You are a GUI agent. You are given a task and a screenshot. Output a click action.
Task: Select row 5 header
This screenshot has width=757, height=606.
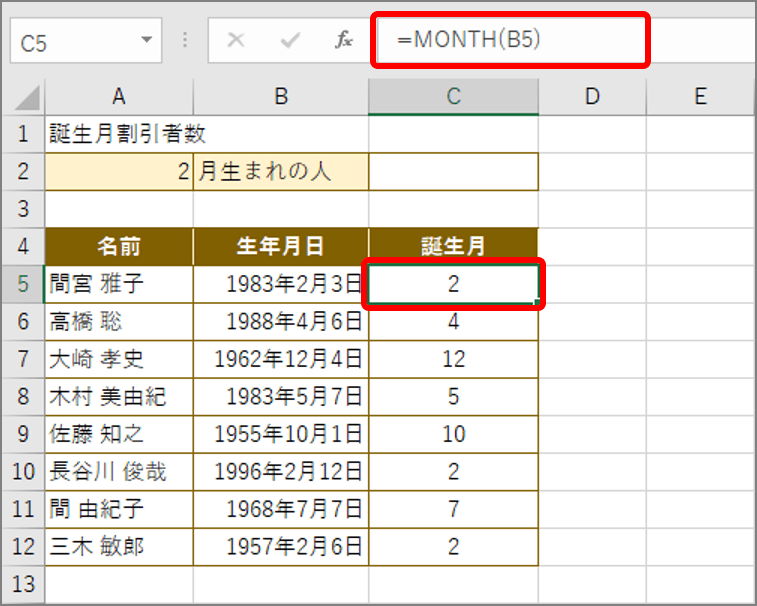pos(23,284)
